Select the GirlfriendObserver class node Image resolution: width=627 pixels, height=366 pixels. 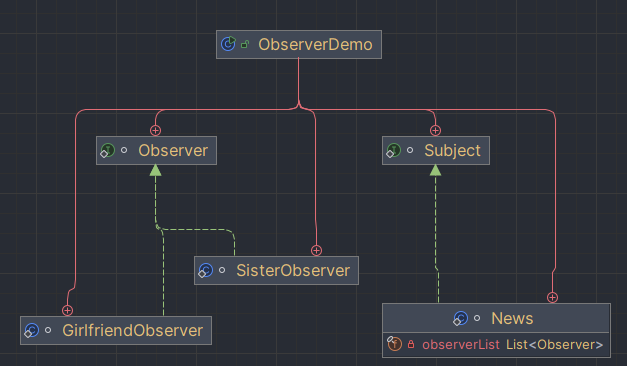pyautogui.click(x=116, y=330)
